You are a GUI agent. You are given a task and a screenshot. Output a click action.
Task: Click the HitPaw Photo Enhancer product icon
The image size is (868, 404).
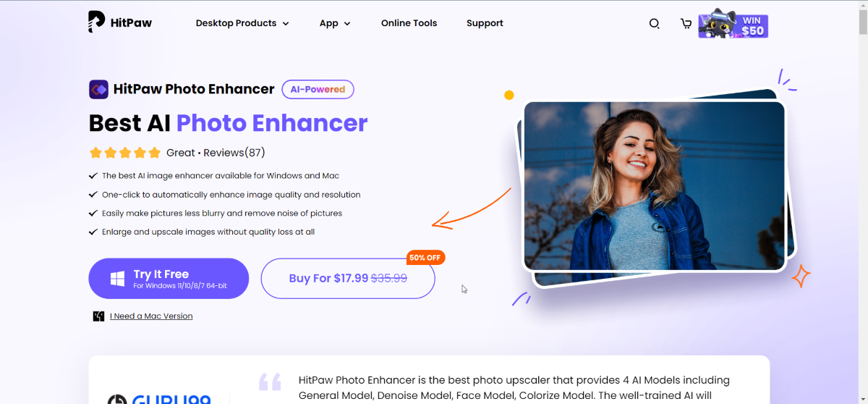pyautogui.click(x=98, y=89)
